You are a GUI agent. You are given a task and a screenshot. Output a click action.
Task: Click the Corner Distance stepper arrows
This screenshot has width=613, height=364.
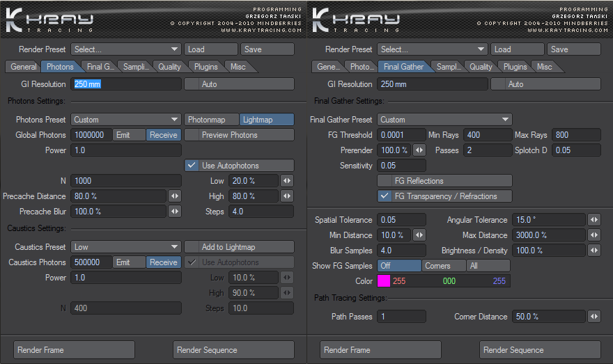pos(593,317)
